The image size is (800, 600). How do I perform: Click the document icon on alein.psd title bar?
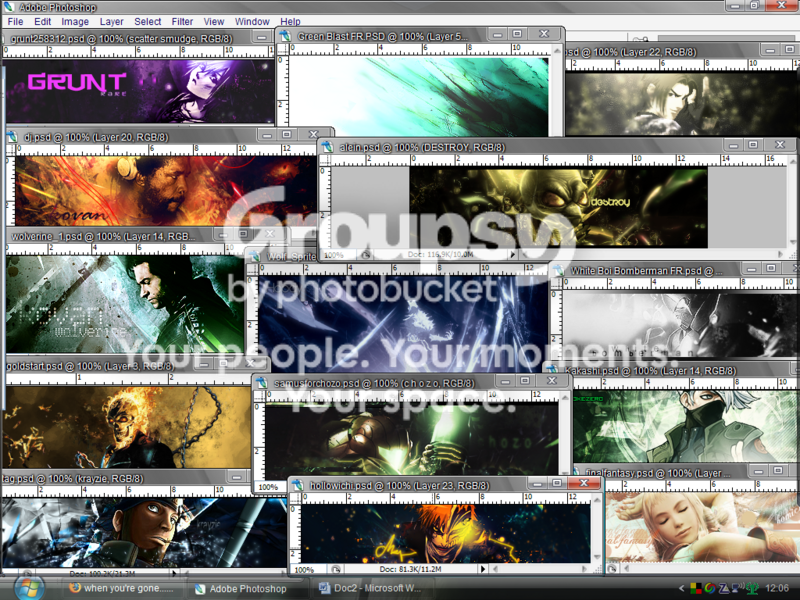327,147
